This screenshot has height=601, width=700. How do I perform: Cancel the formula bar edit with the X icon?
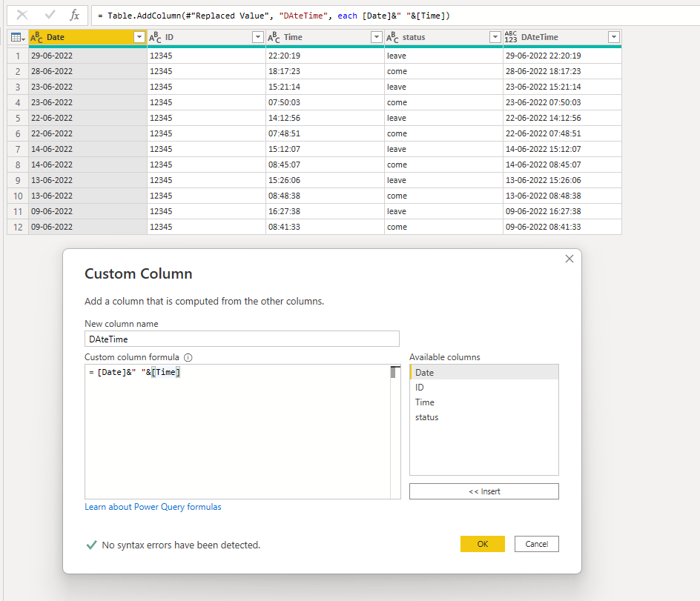[22, 15]
